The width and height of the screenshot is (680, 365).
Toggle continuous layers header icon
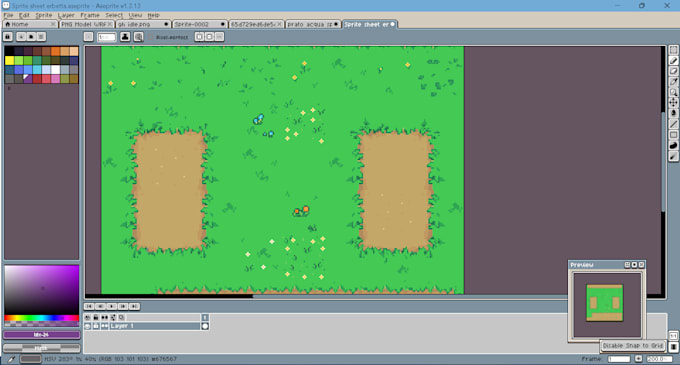pyautogui.click(x=105, y=318)
